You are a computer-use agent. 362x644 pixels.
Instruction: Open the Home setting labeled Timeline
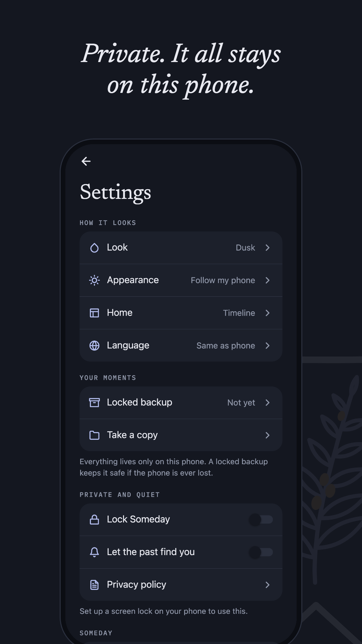181,313
